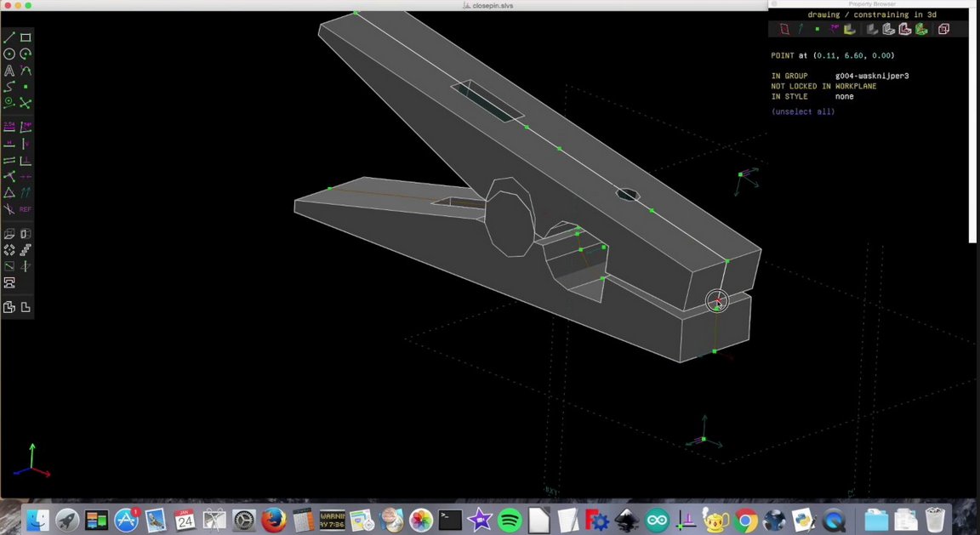Select the bezier spline tool
The image size is (980, 535).
pyautogui.click(x=9, y=86)
